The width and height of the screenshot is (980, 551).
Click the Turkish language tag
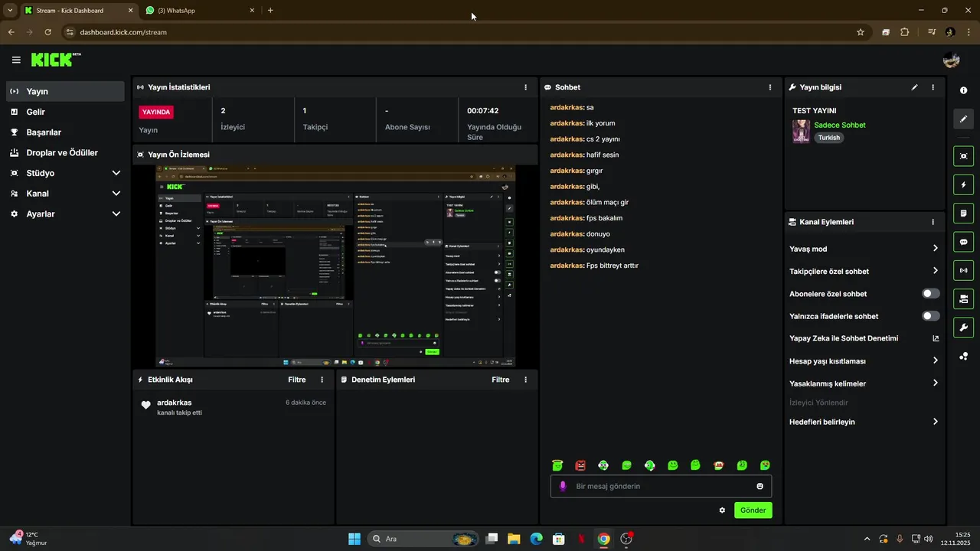[829, 138]
